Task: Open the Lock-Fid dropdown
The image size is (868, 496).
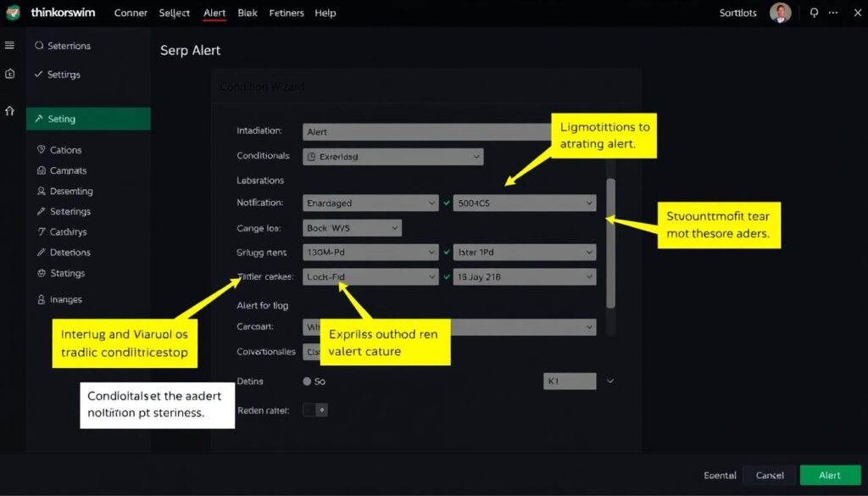Action: [371, 276]
